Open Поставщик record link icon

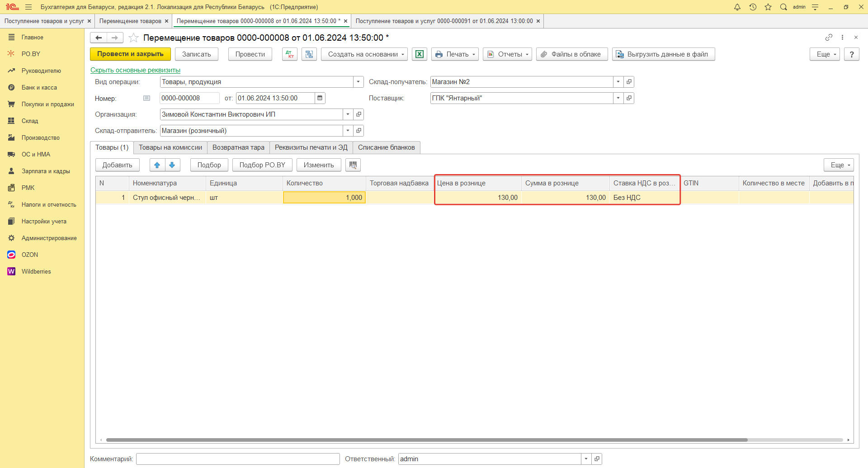pos(629,98)
